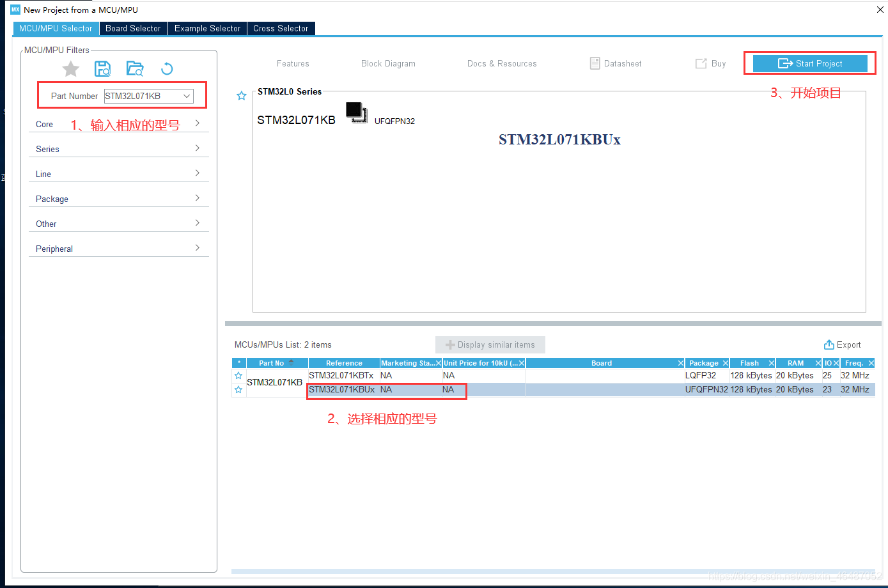The image size is (888, 588).
Task: Close the New Project dialog
Action: coord(880,10)
